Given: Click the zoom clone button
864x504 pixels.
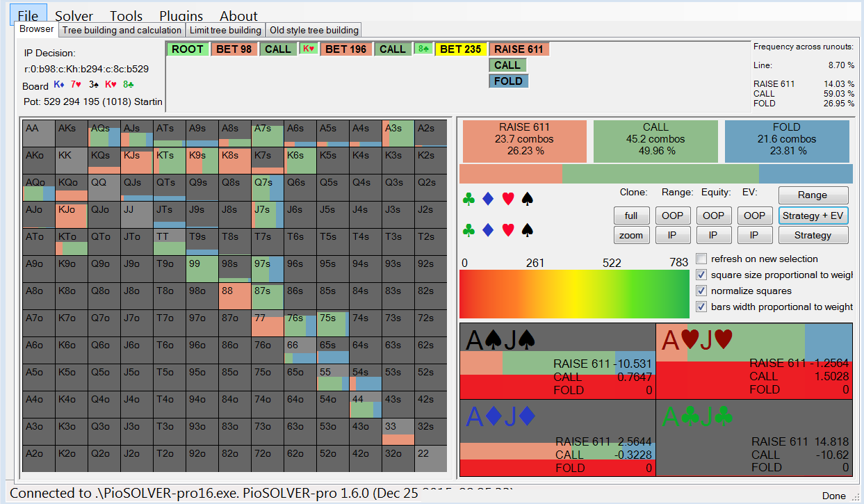Looking at the screenshot, I should [x=631, y=235].
